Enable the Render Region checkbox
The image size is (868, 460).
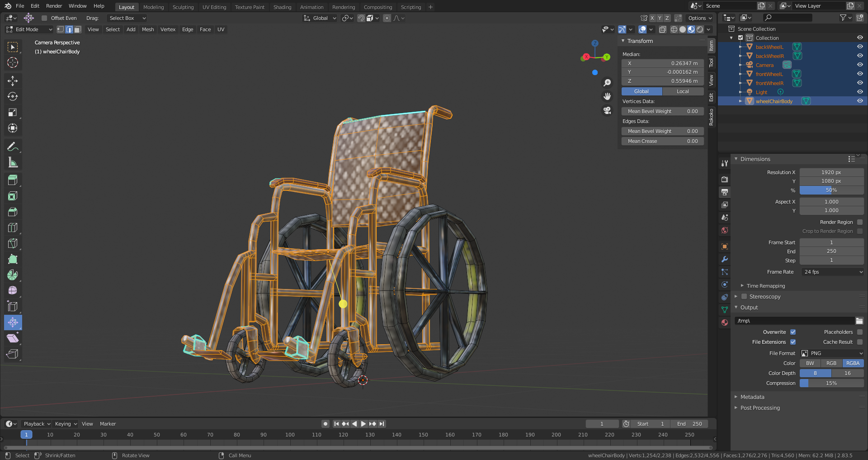(860, 222)
